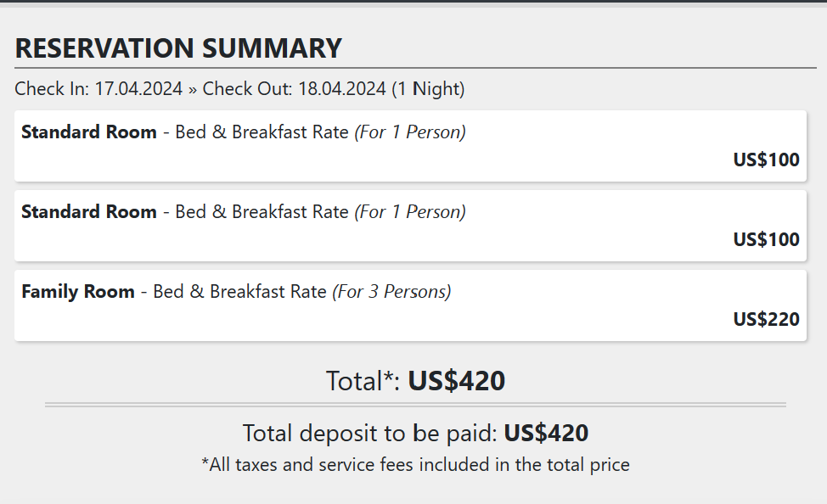The height and width of the screenshot is (504, 827).
Task: Click the Total US$420 amount
Action: click(x=457, y=381)
